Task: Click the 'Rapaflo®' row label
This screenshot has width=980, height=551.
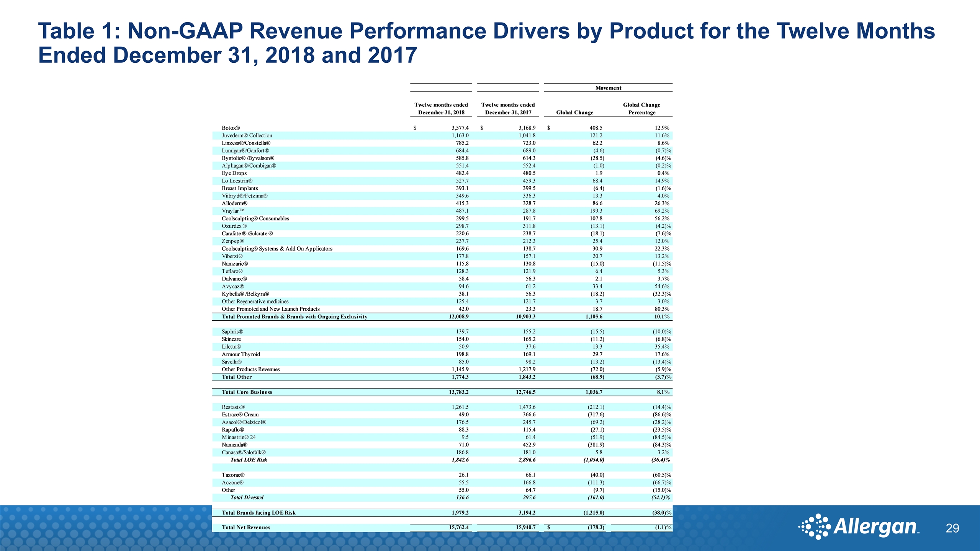Action: (233, 430)
